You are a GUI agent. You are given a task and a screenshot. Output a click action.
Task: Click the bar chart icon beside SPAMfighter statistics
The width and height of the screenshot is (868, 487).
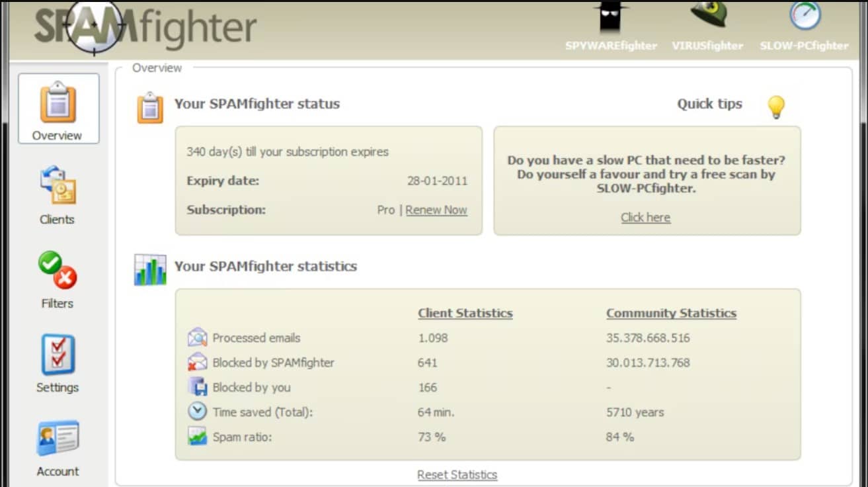click(150, 269)
